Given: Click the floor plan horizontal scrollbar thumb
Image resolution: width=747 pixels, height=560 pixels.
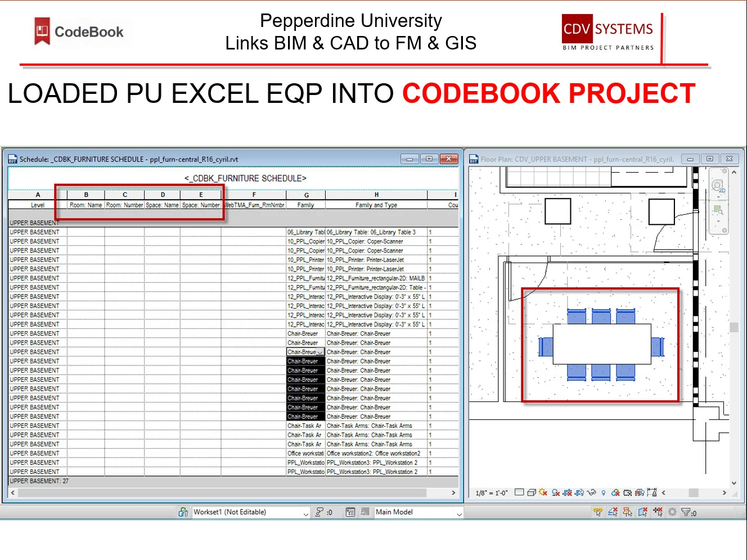Looking at the screenshot, I should pos(694,493).
